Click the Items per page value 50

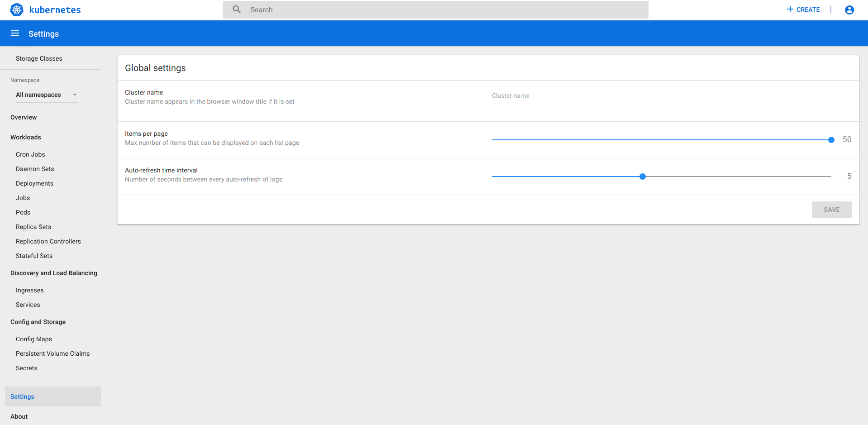(x=847, y=139)
